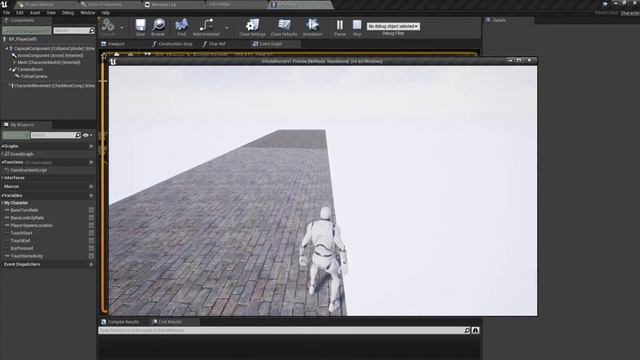The height and width of the screenshot is (360, 640).
Task: Open Class Defaults from toolbar
Action: tap(284, 27)
